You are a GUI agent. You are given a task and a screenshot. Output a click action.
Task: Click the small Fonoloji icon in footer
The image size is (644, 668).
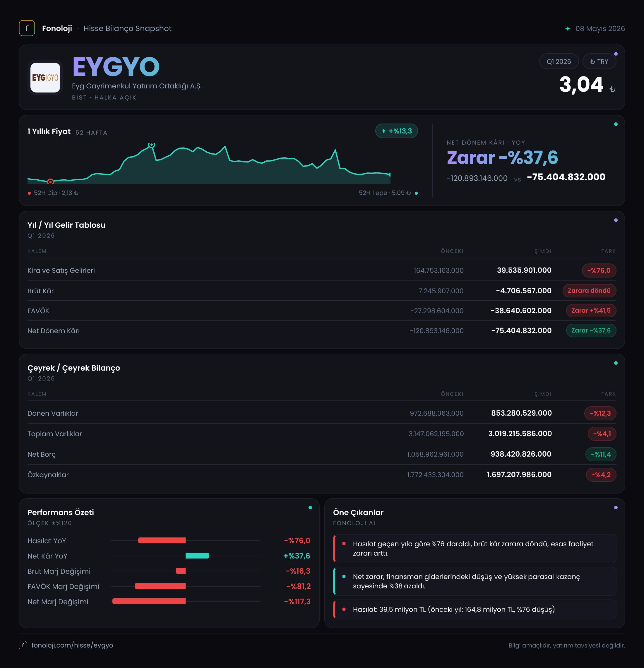(23, 645)
